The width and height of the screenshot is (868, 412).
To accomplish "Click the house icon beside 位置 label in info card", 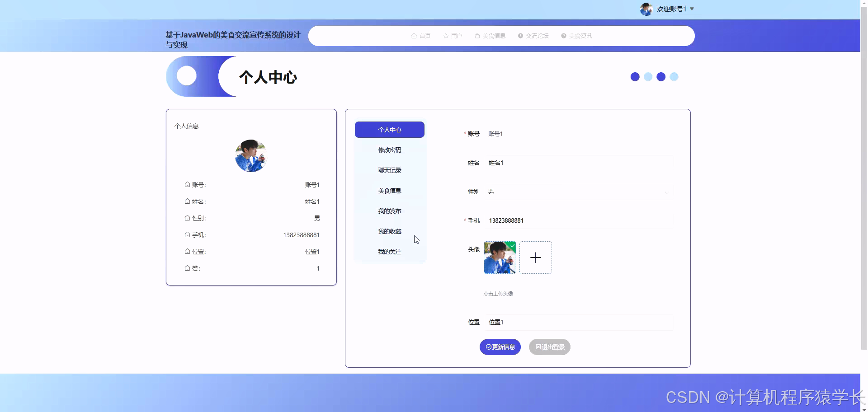I will (187, 251).
